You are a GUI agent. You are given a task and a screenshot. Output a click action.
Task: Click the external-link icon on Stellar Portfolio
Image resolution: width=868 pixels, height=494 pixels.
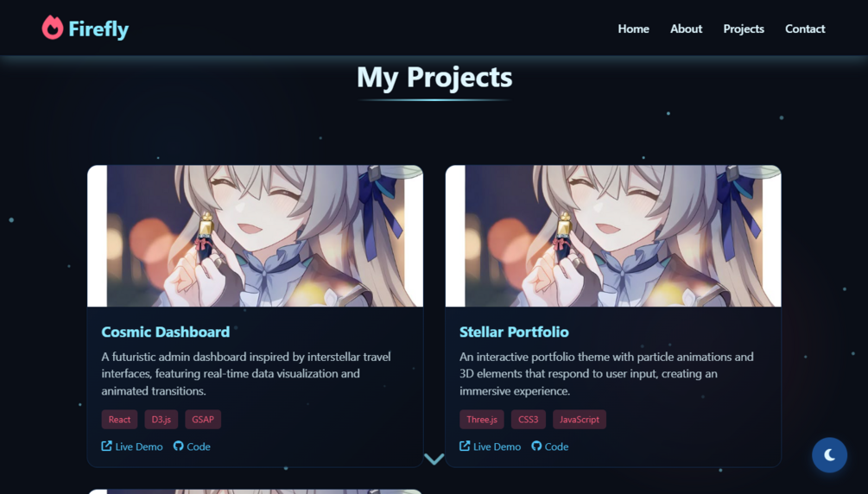[x=465, y=446]
